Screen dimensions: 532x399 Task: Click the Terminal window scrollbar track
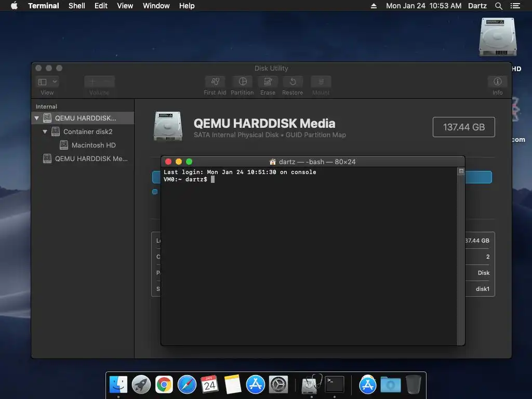tap(461, 260)
